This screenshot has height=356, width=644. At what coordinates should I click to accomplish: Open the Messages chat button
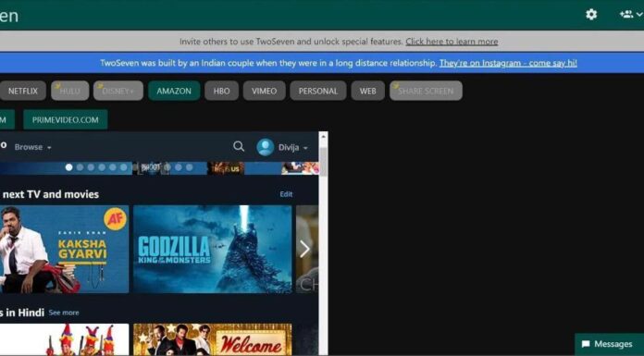point(609,344)
